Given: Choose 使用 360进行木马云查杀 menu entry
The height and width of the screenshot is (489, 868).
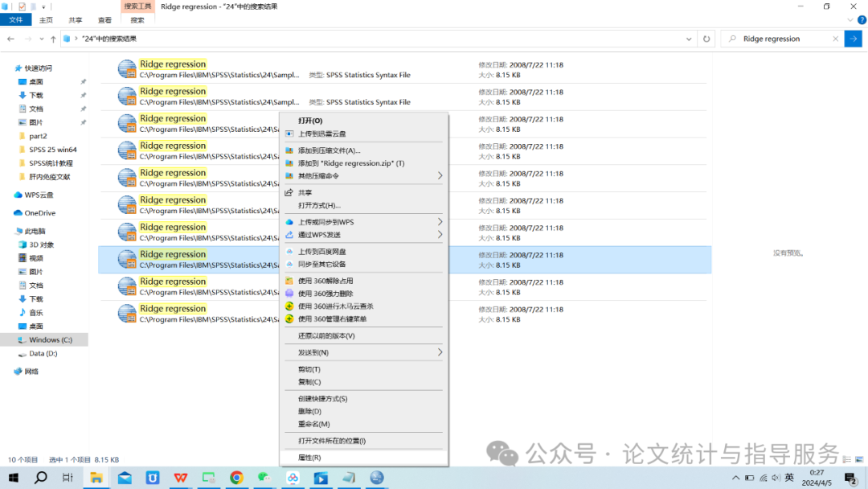Looking at the screenshot, I should point(364,306).
